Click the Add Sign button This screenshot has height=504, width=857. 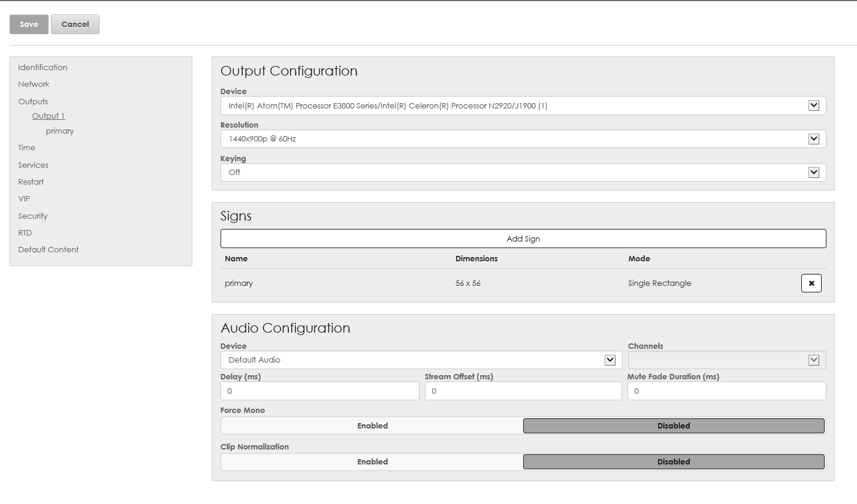[x=523, y=239]
